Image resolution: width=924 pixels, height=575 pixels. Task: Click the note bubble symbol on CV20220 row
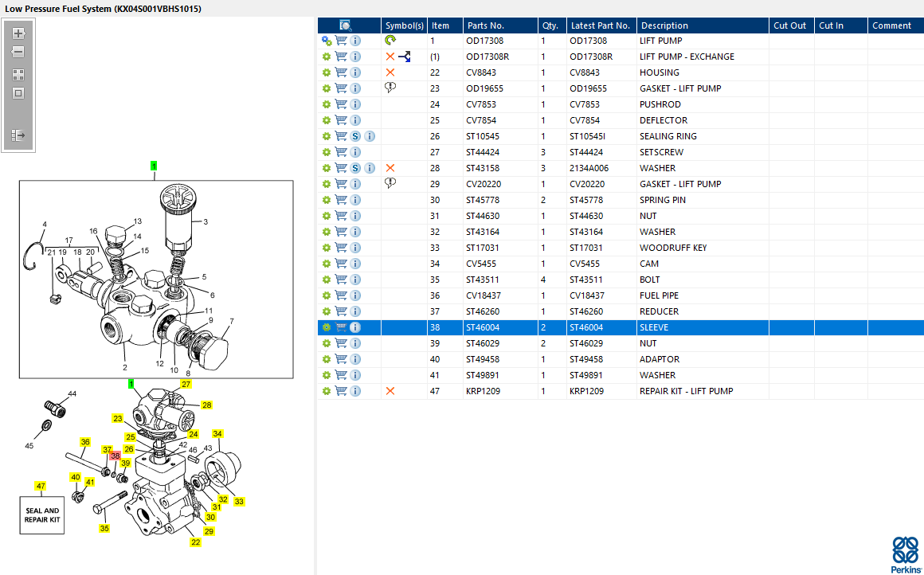390,183
